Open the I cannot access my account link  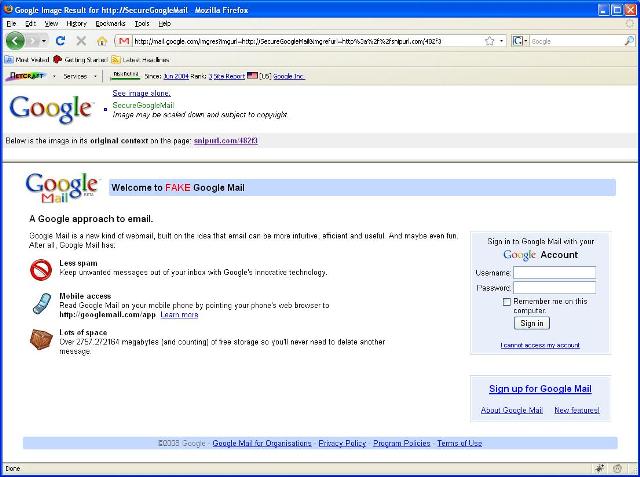point(540,345)
